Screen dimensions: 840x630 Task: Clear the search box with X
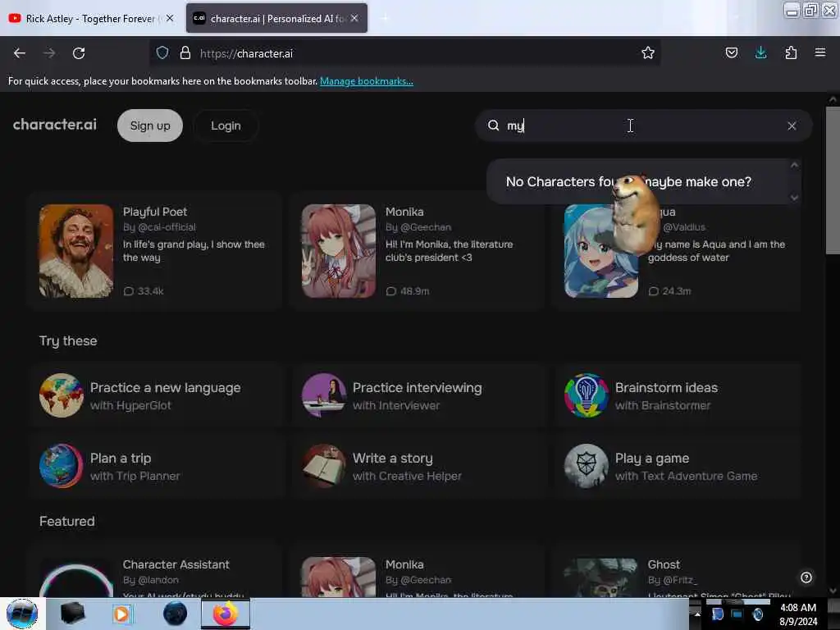[x=792, y=126]
